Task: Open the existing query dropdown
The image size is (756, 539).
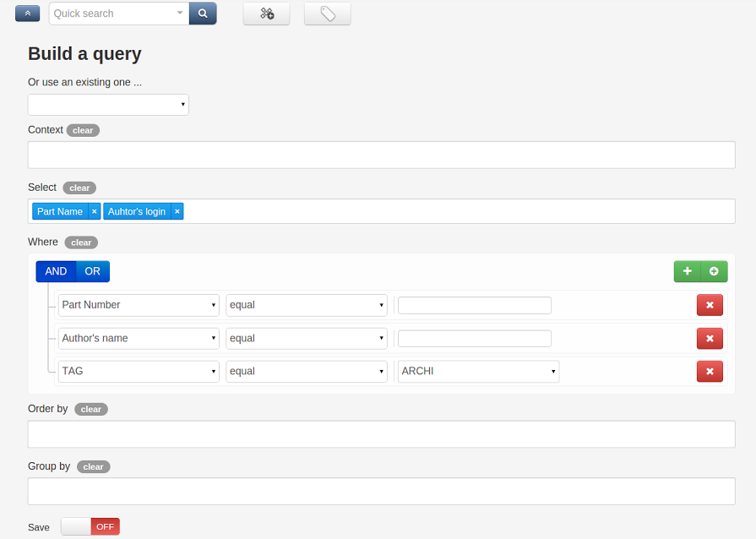Action: click(x=108, y=105)
